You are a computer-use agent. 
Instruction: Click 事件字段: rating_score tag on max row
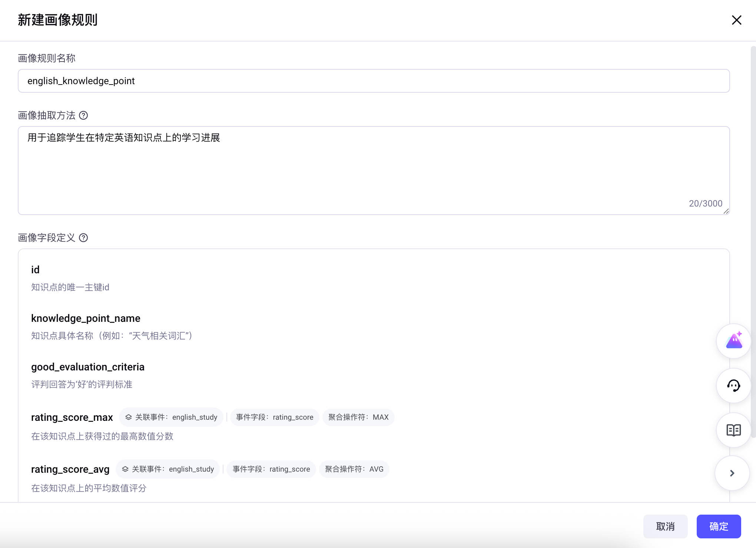pos(274,417)
